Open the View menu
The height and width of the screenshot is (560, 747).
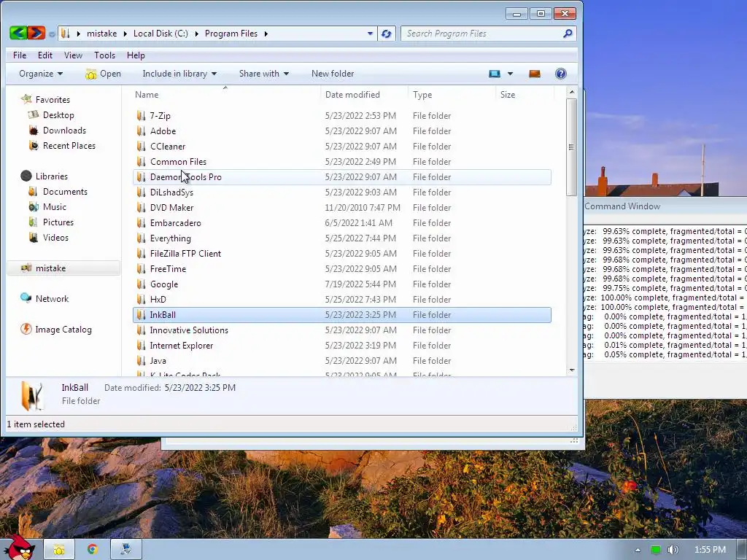click(x=73, y=55)
